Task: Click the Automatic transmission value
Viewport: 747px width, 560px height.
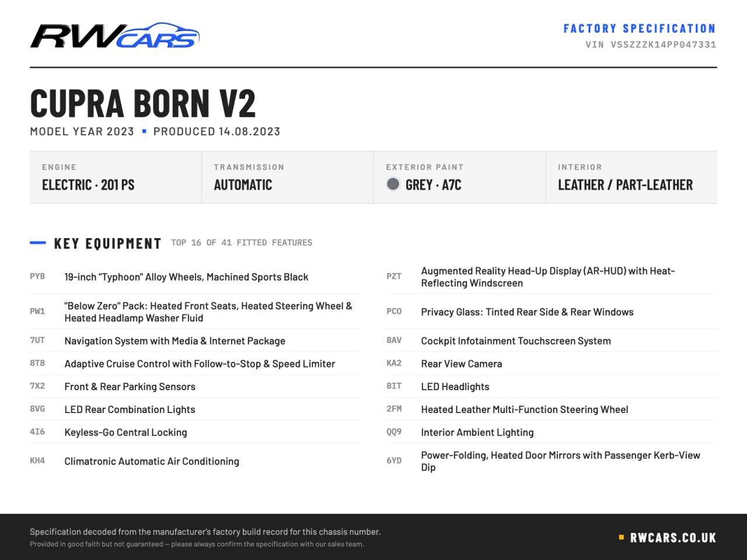Action: (x=243, y=185)
